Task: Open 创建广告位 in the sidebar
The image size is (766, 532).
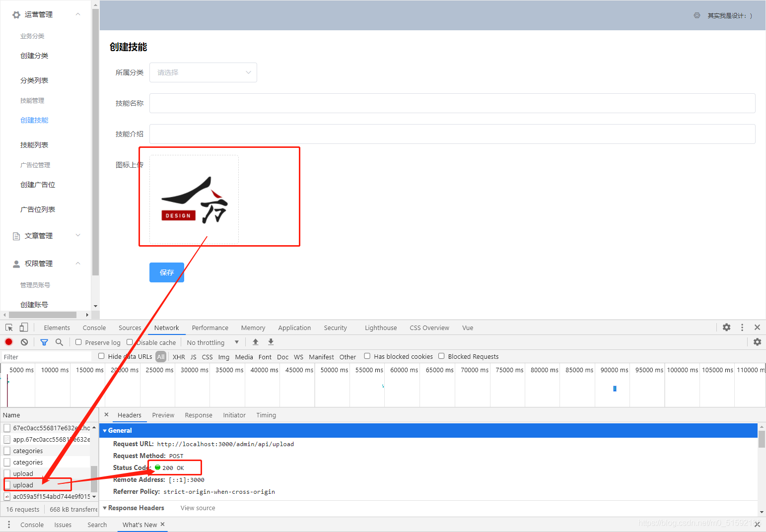Action: (x=38, y=185)
